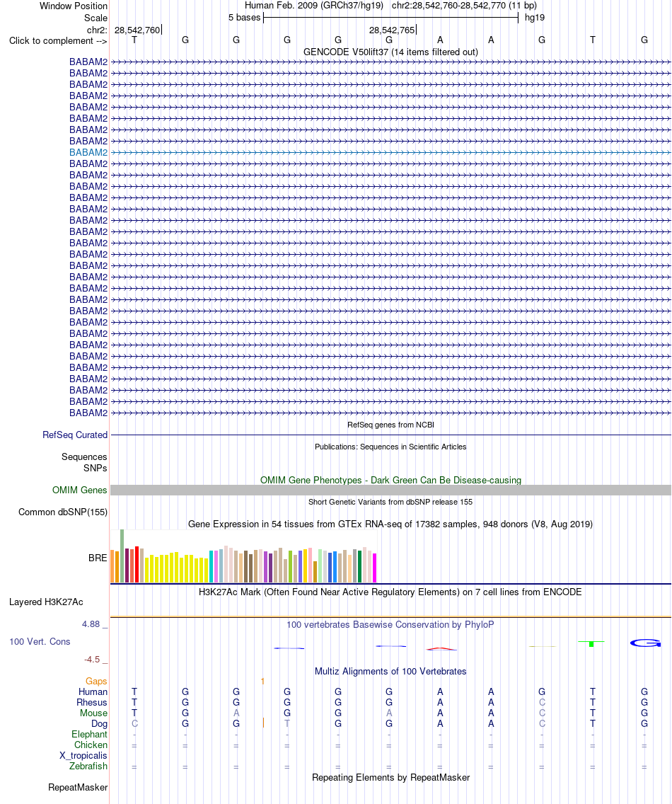This screenshot has width=672, height=804.
Task: Click the 'Human Feb. 2009 (GRCh37/hg19)' heading
Action: tap(313, 6)
